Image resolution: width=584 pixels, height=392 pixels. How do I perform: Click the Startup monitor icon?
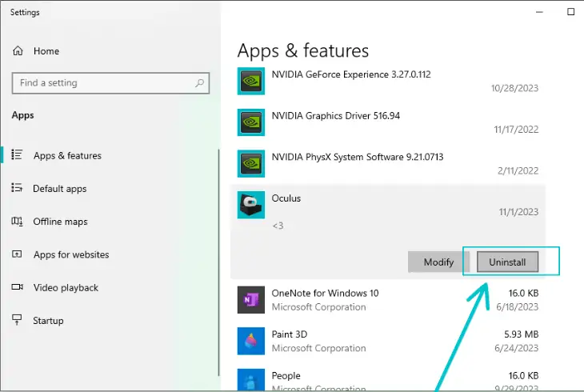coord(17,320)
